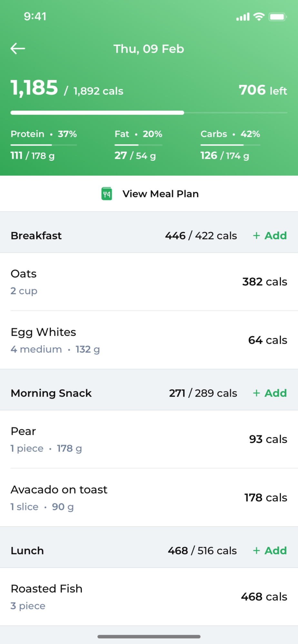Tap the cellular signal bars icon
The image size is (298, 644).
(x=243, y=17)
